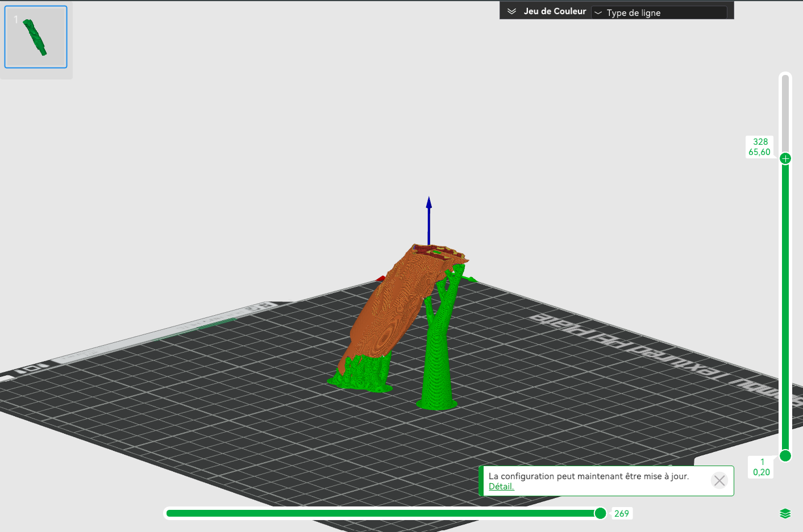Click the layers stack icon at bottom right
Viewport: 803px width, 532px height.
(x=785, y=514)
